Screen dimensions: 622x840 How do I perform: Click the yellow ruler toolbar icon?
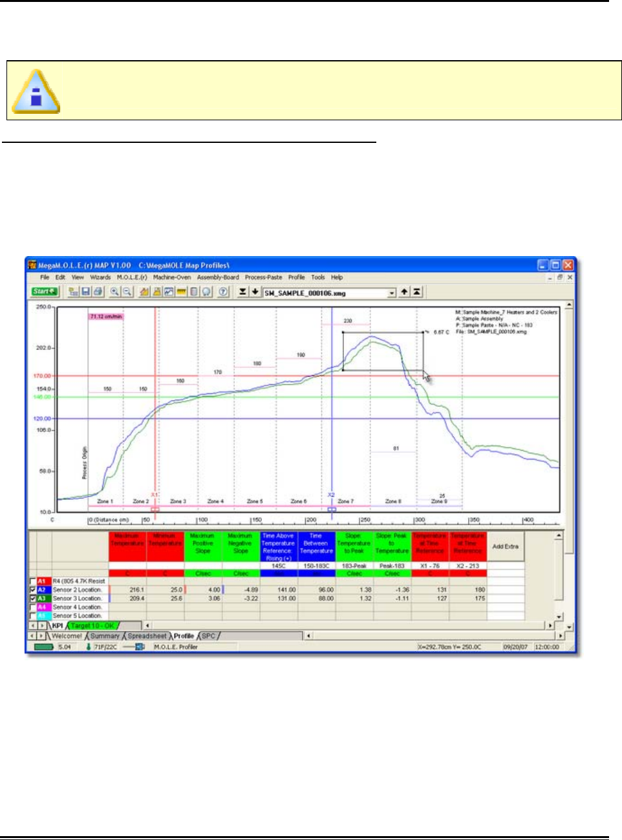pyautogui.click(x=182, y=292)
